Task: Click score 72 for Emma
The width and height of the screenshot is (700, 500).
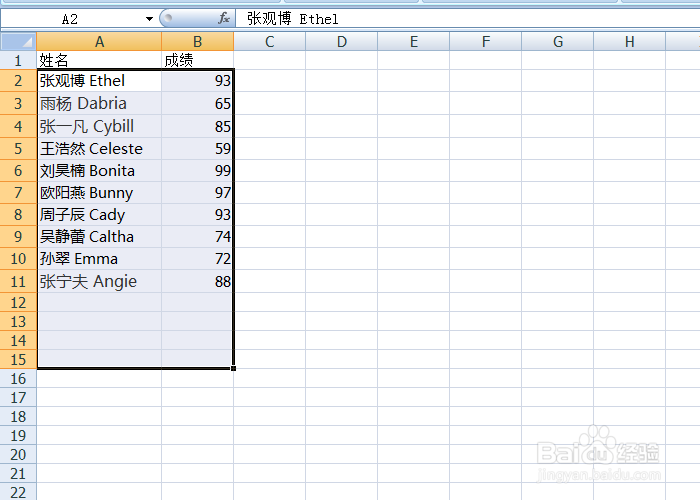Action: 197,258
